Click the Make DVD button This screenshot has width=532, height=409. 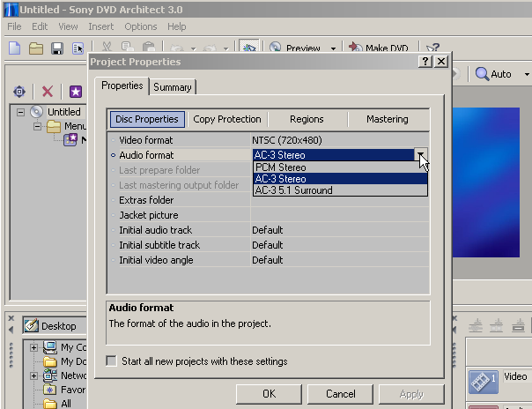pos(379,48)
